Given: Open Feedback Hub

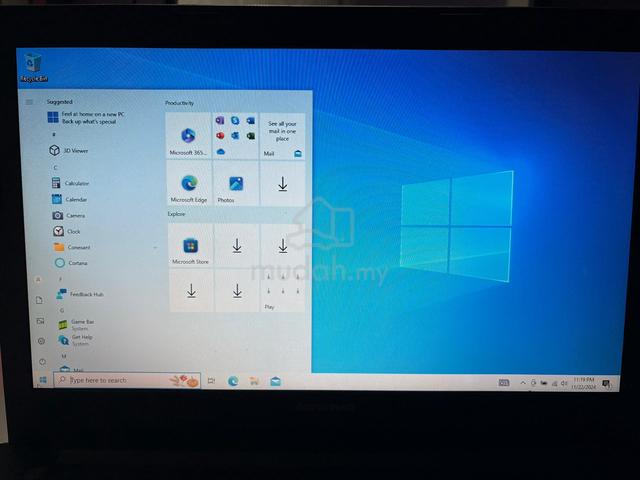Looking at the screenshot, I should click(80, 294).
